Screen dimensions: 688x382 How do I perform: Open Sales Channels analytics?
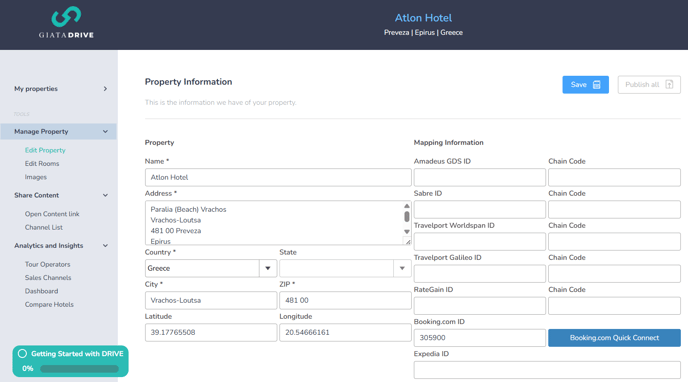click(x=48, y=278)
